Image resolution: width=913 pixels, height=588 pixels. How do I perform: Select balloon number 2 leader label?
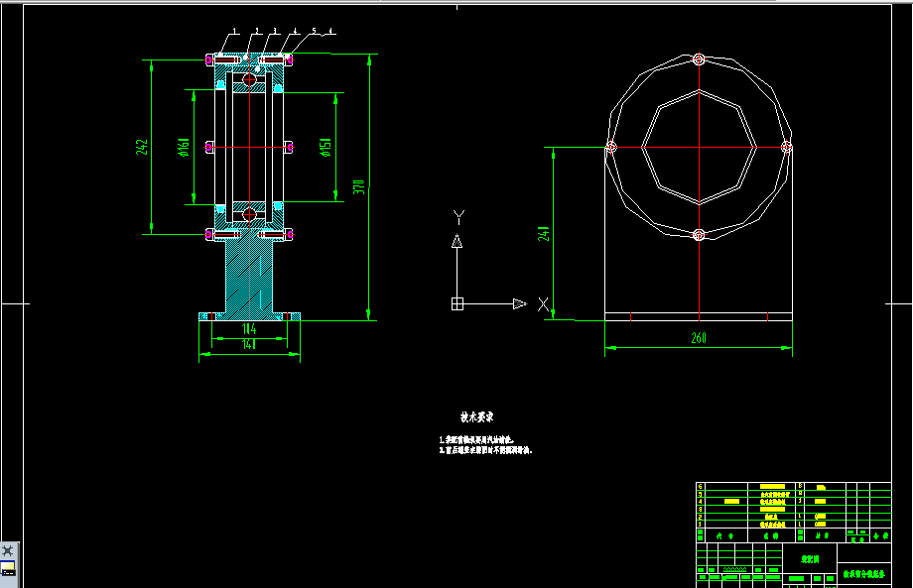point(257,31)
